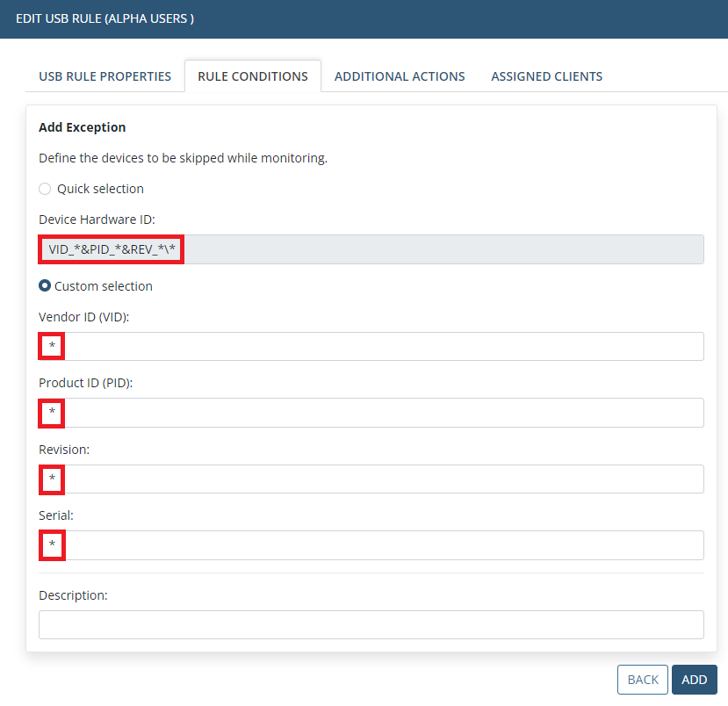Screen dimensions: 728x706
Task: Select the Quick selection radio button
Action: 46,189
